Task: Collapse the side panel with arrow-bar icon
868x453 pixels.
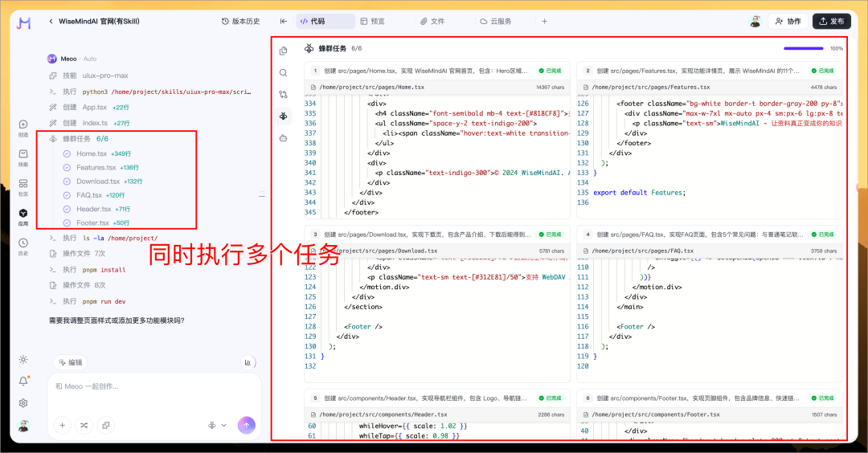Action: (284, 21)
